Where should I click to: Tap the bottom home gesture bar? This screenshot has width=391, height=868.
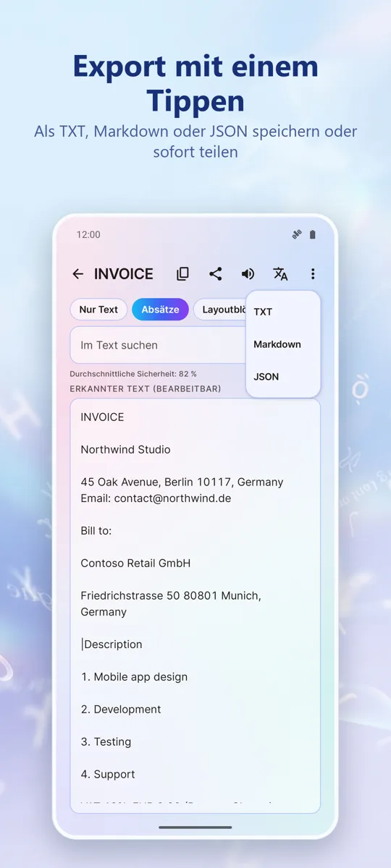coord(195,827)
